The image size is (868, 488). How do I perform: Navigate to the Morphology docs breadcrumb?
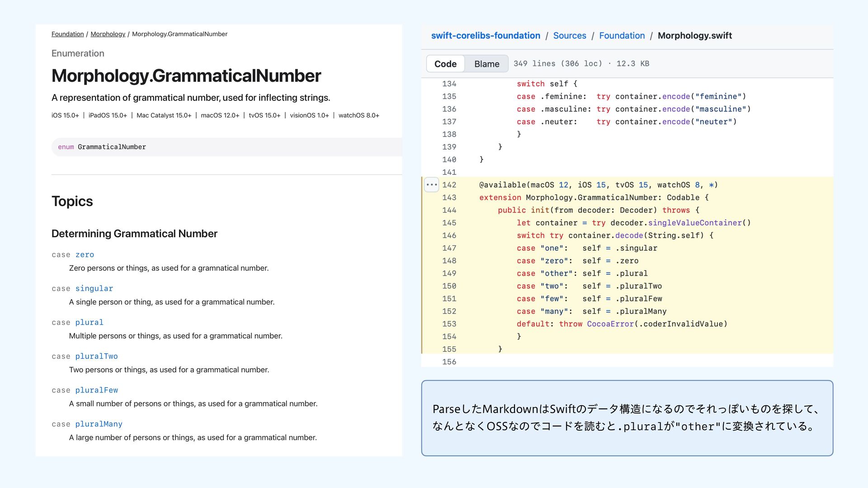click(108, 34)
